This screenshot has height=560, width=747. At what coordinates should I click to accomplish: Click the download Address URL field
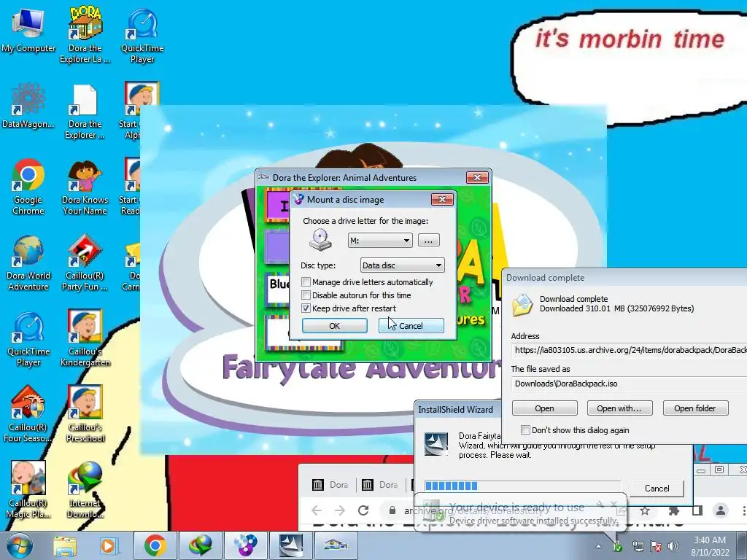629,350
